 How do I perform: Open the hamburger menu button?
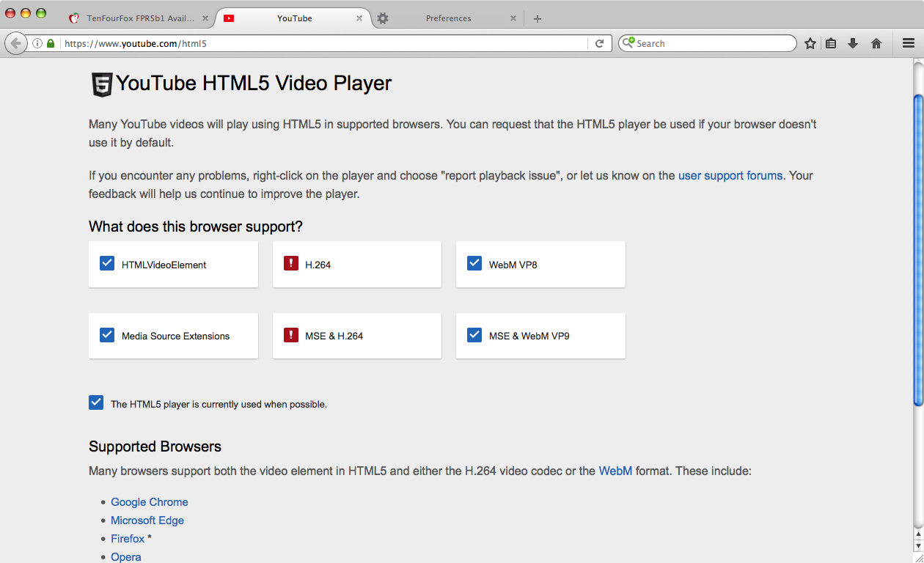click(x=909, y=43)
